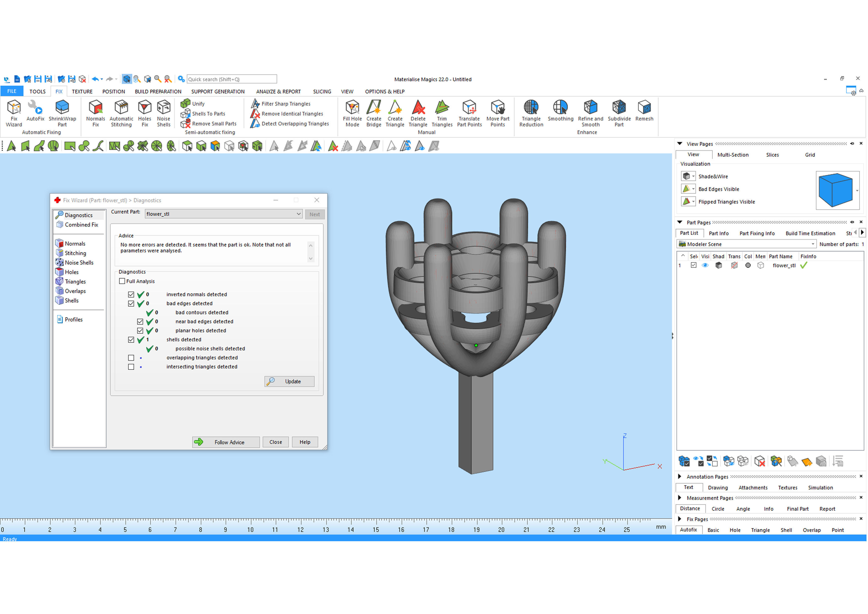
Task: Click the Normals Fix icon
Action: (x=96, y=113)
